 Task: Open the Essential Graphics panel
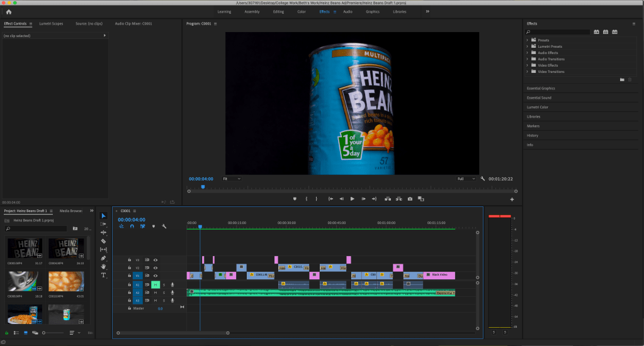tap(541, 89)
